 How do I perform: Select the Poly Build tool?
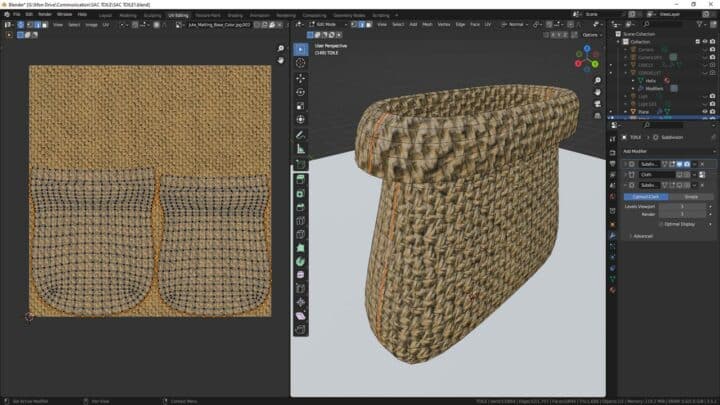tap(300, 248)
